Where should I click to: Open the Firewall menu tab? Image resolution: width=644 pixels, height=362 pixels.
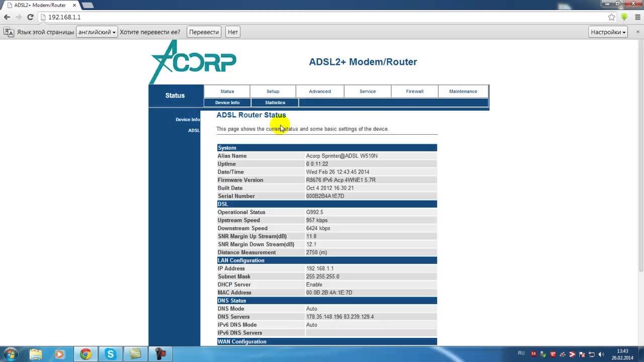(415, 92)
